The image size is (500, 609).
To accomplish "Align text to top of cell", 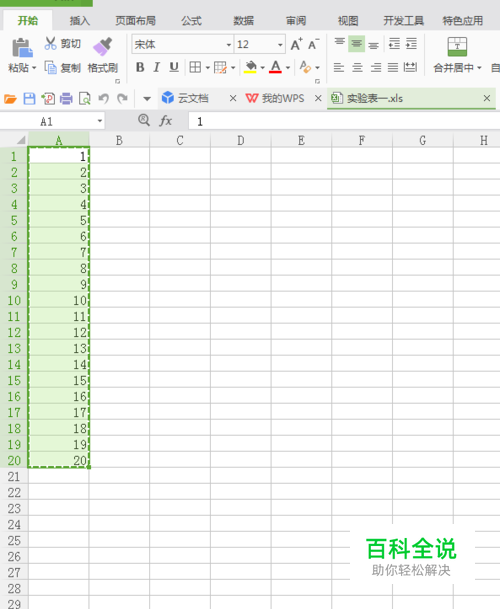I will (x=340, y=42).
